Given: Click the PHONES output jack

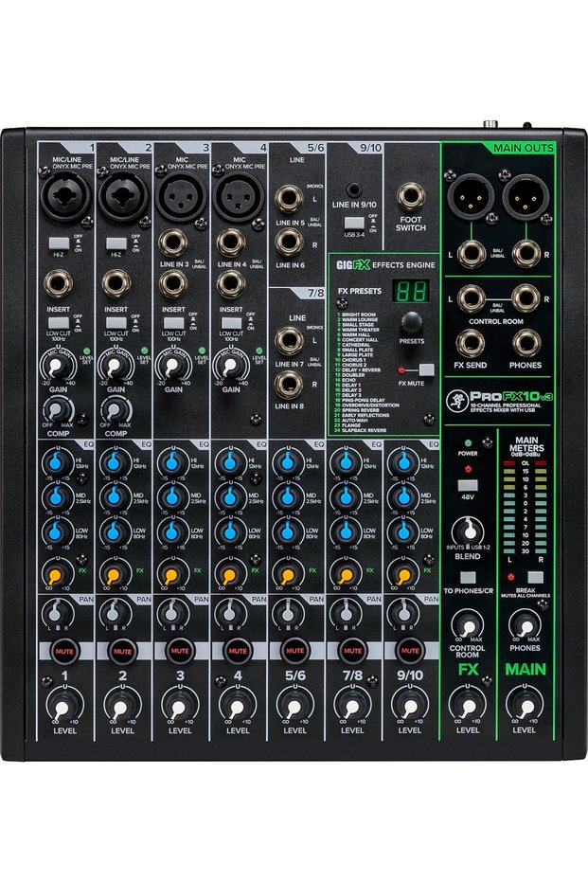Looking at the screenshot, I should pyautogui.click(x=526, y=343).
